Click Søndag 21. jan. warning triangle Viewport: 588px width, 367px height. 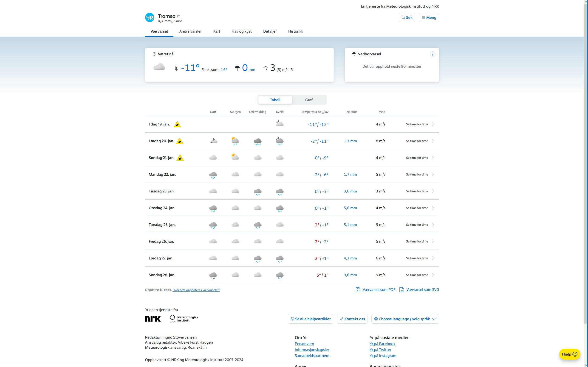[x=180, y=158]
